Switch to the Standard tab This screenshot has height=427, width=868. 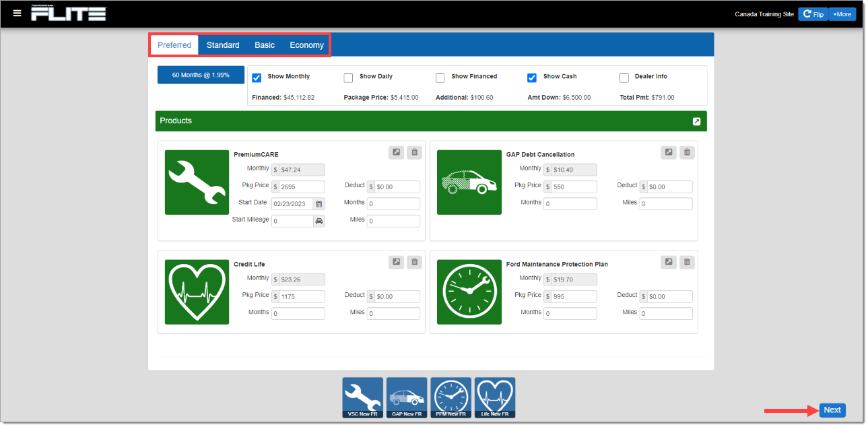click(x=223, y=45)
